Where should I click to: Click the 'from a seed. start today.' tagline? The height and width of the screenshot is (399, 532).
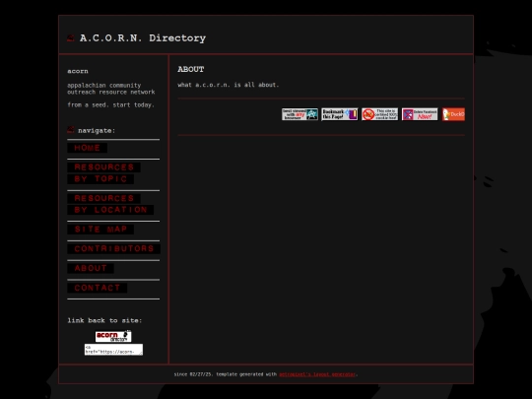click(110, 104)
